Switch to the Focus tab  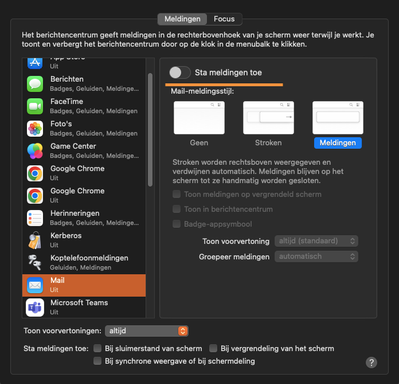coord(224,19)
